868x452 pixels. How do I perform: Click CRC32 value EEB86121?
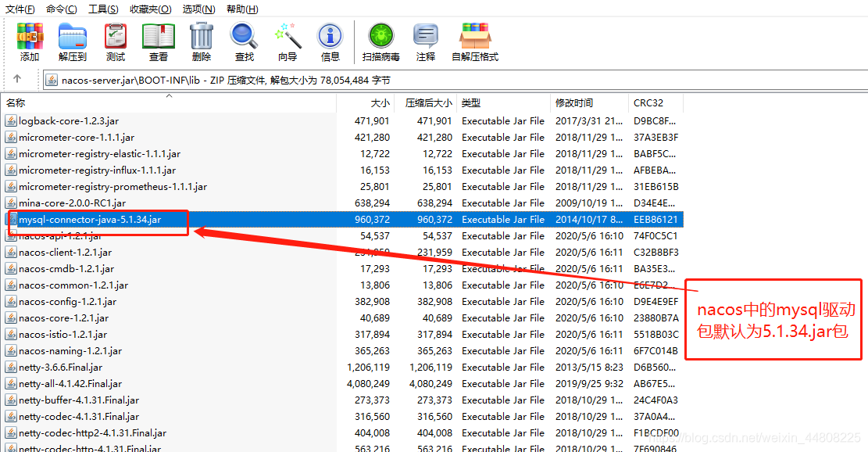tap(655, 219)
